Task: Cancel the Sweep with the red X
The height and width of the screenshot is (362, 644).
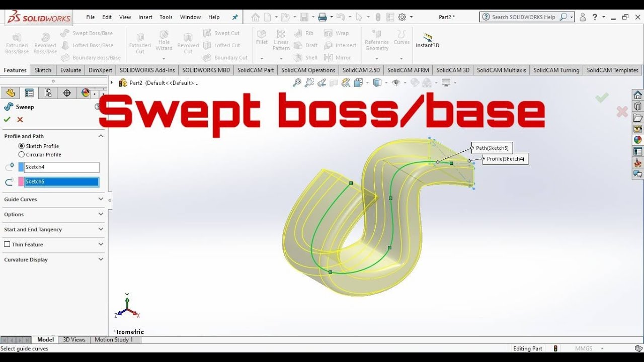Action: click(20, 120)
